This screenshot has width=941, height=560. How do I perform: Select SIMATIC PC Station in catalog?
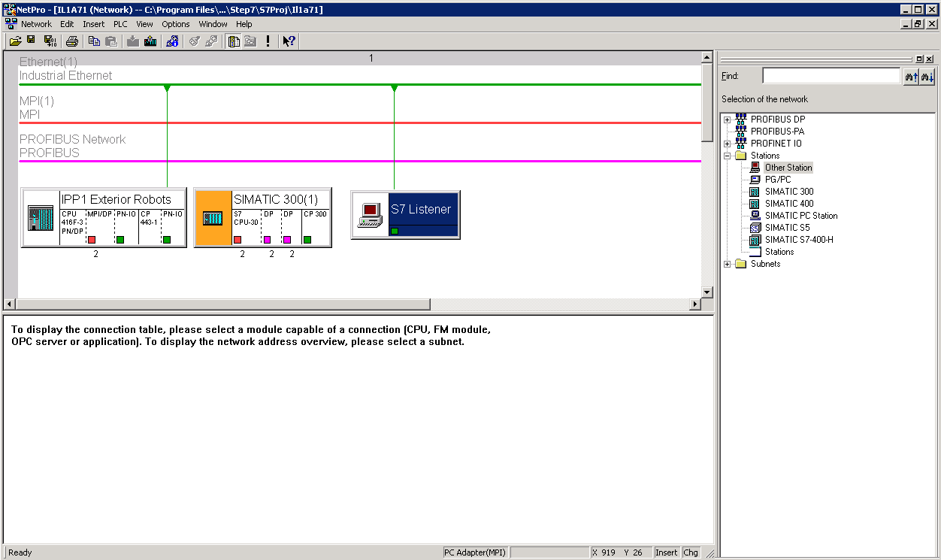[x=800, y=216]
